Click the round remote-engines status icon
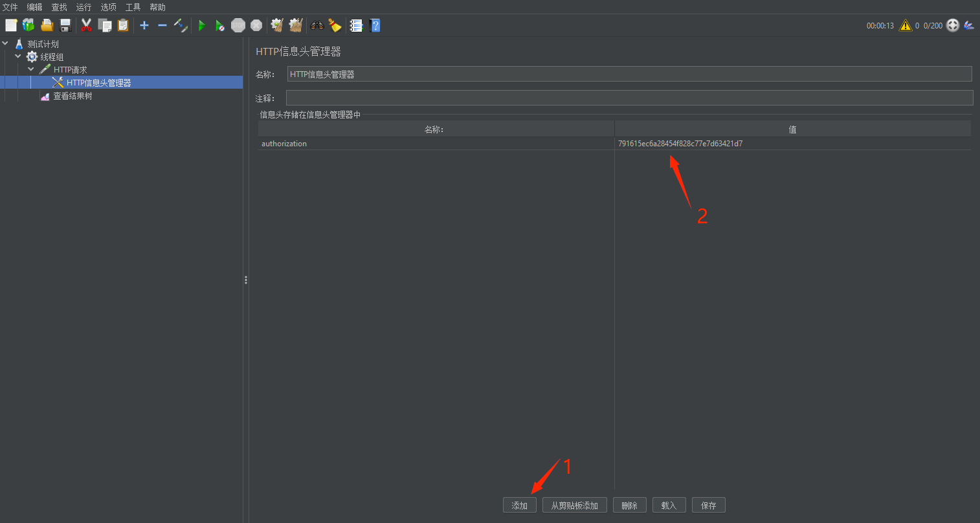 tap(953, 25)
